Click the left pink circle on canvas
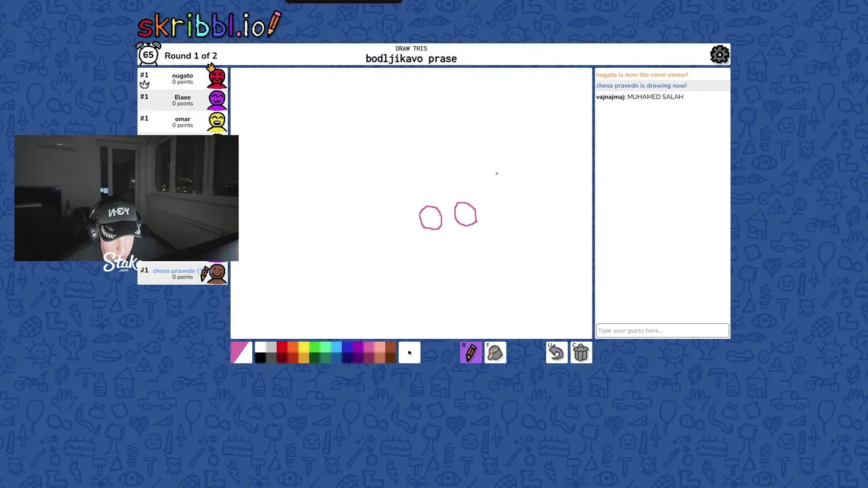Screen dimensions: 868x488 (x=431, y=218)
